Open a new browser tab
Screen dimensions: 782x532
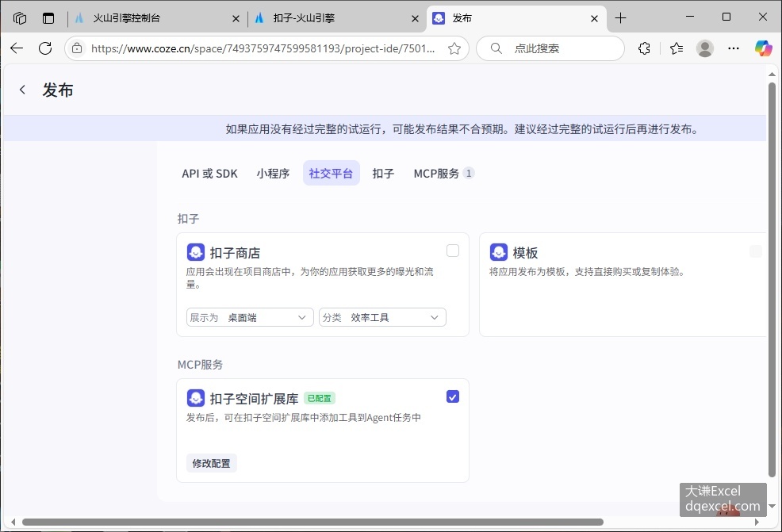(620, 18)
